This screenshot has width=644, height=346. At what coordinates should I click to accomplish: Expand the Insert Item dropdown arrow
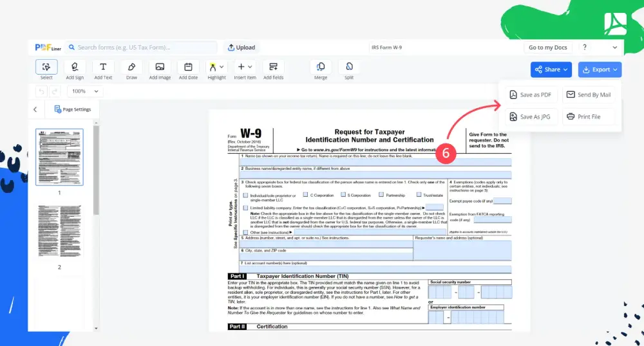pyautogui.click(x=250, y=67)
